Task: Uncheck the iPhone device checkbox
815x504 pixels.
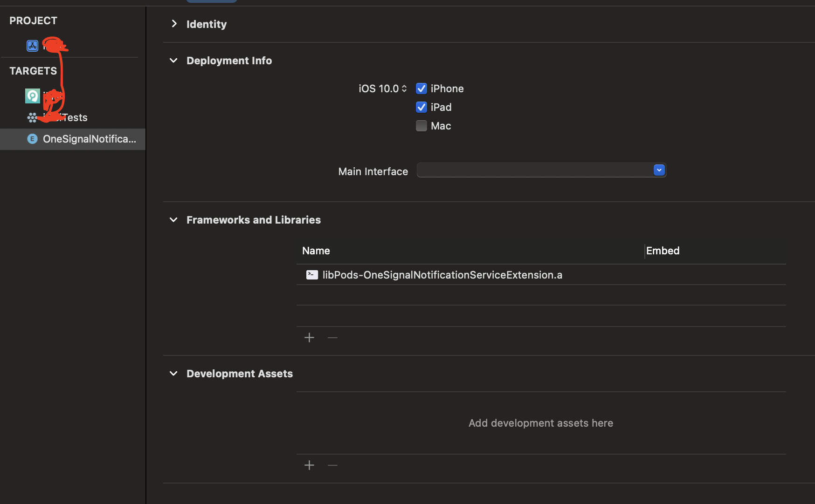Action: point(421,89)
